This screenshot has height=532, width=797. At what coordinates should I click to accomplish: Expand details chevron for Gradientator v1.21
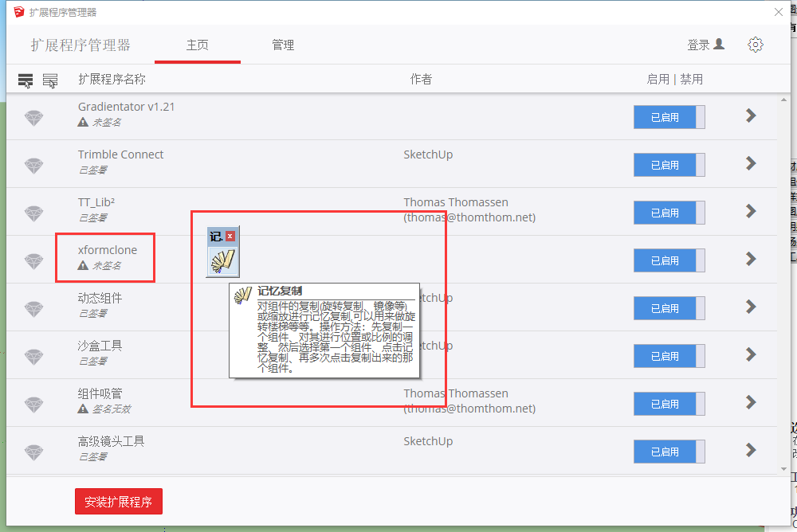pyautogui.click(x=751, y=115)
